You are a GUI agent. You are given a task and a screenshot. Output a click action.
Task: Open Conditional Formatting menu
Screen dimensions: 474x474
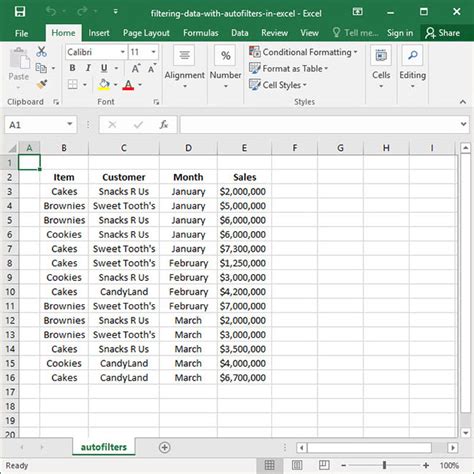(x=303, y=52)
